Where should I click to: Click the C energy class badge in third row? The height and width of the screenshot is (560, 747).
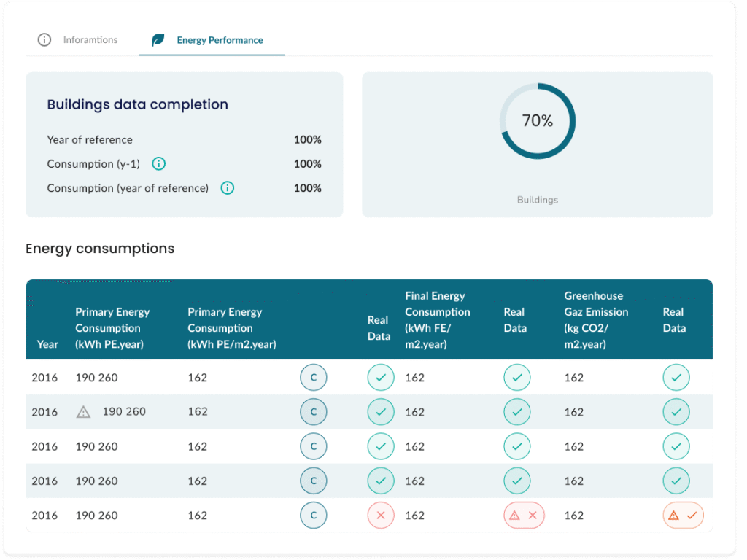click(x=314, y=446)
